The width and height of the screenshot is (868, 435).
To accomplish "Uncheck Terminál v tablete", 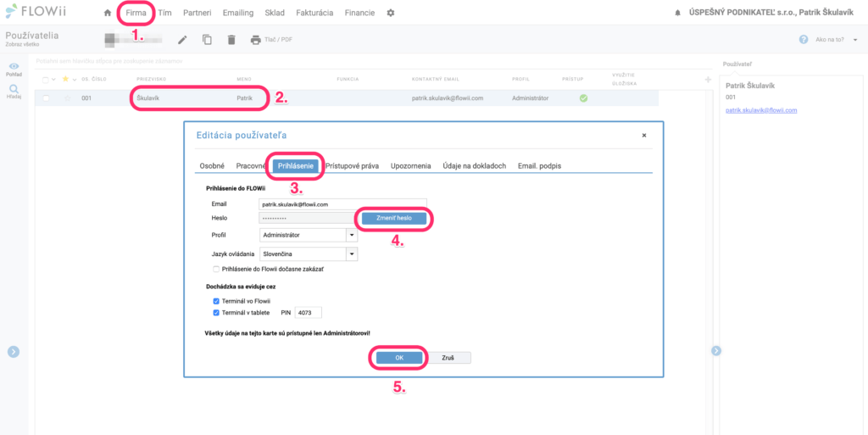I will [x=216, y=313].
